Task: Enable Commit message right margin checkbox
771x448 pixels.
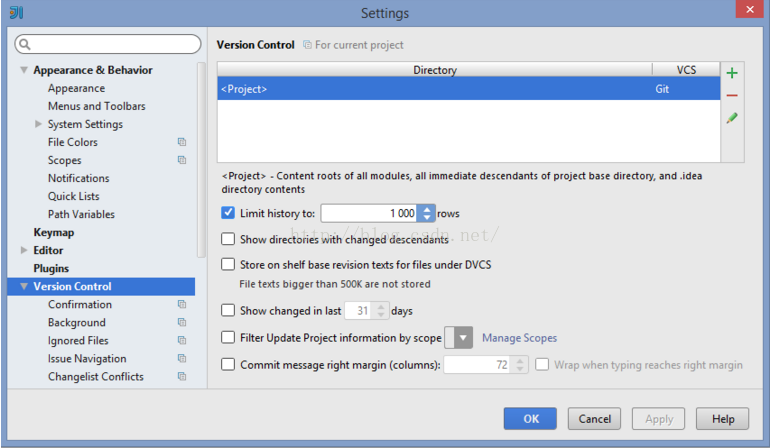Action: click(x=228, y=364)
